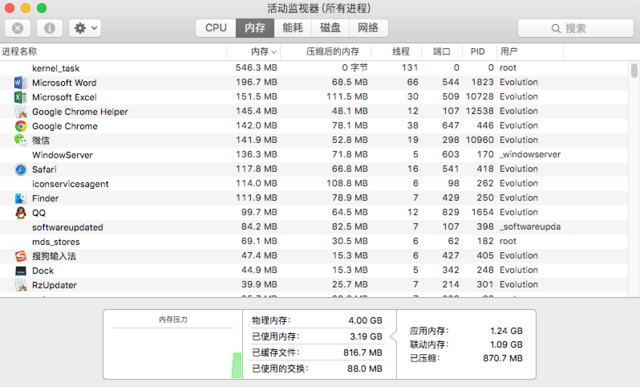Click the quit process (X) toolbar button
This screenshot has width=640, height=387.
[x=18, y=28]
